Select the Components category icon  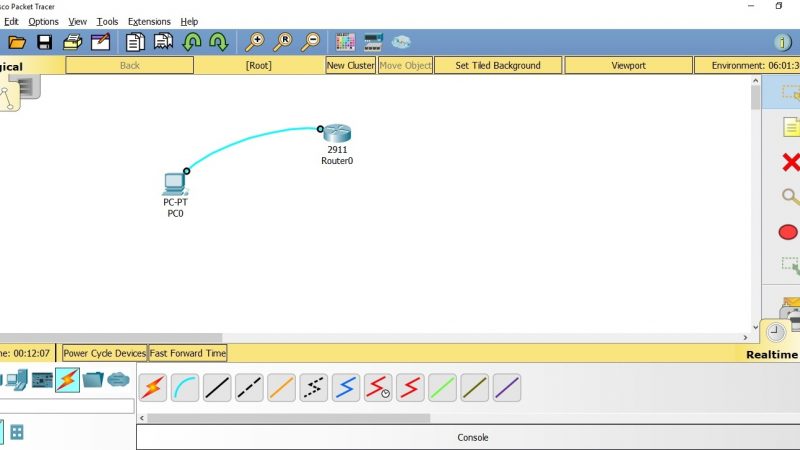(x=42, y=380)
